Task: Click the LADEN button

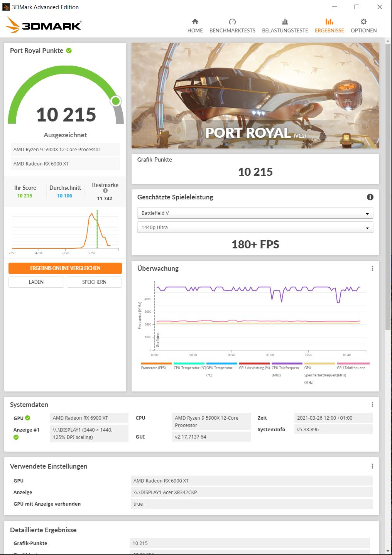Action: pyautogui.click(x=36, y=282)
